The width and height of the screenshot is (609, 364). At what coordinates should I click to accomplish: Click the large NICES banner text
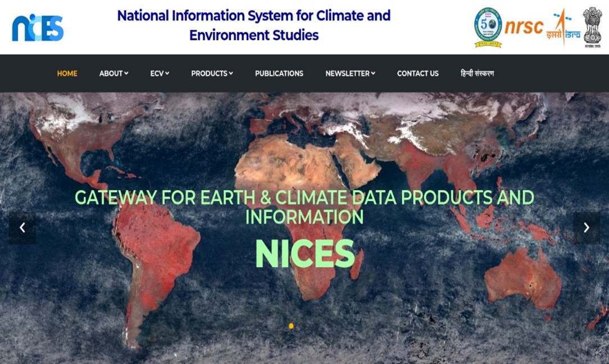tap(305, 254)
